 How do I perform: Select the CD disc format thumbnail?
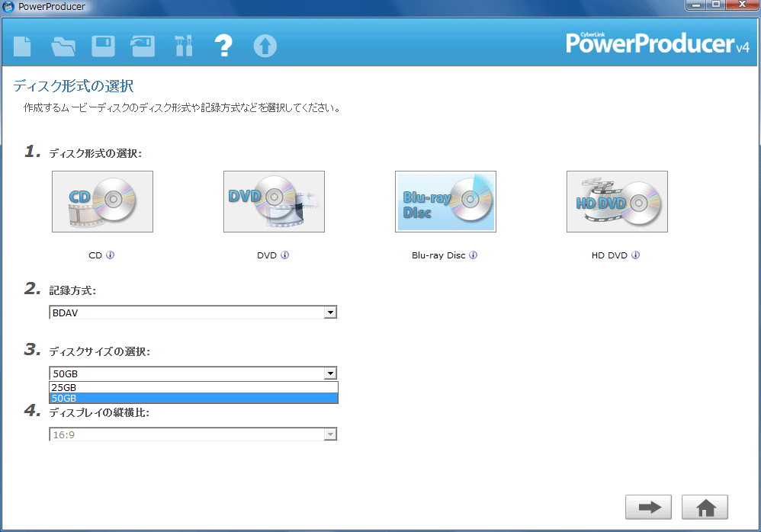pyautogui.click(x=102, y=201)
